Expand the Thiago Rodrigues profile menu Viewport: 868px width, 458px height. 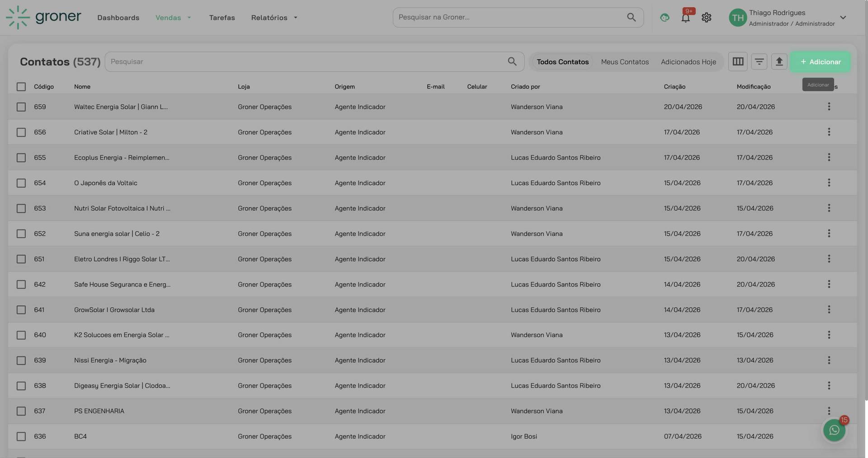coord(843,18)
